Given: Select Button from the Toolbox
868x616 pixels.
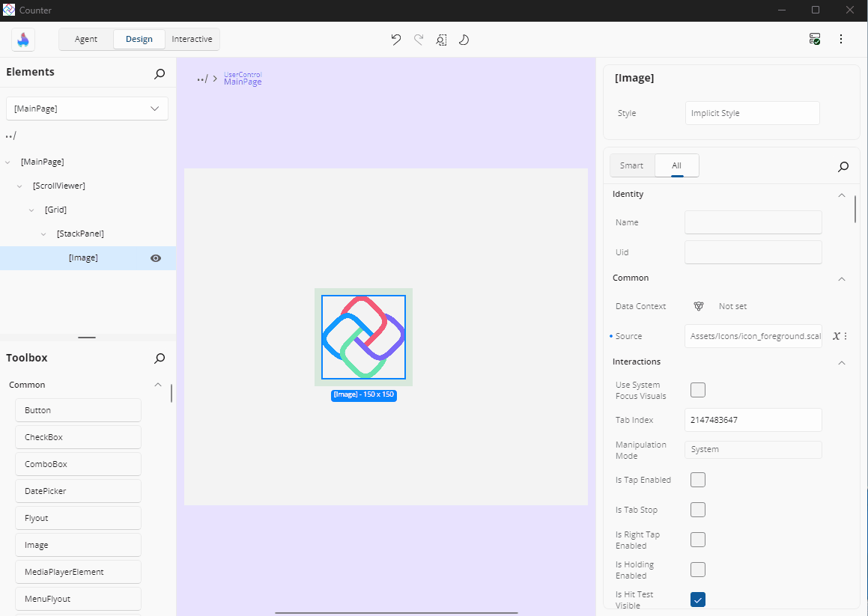Looking at the screenshot, I should tap(78, 410).
